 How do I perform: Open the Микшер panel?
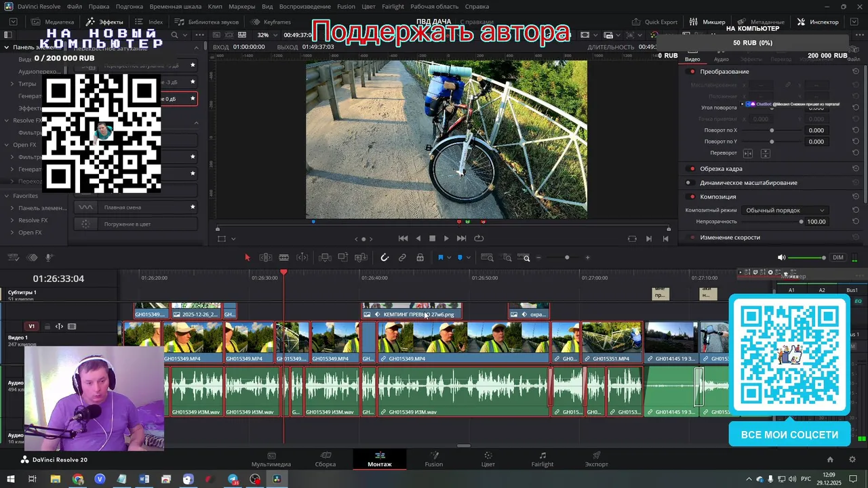click(707, 22)
